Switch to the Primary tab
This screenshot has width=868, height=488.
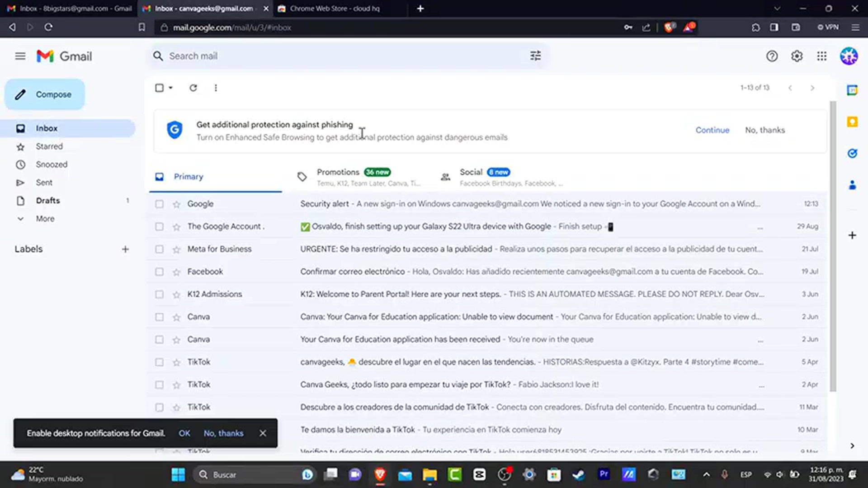(x=215, y=177)
